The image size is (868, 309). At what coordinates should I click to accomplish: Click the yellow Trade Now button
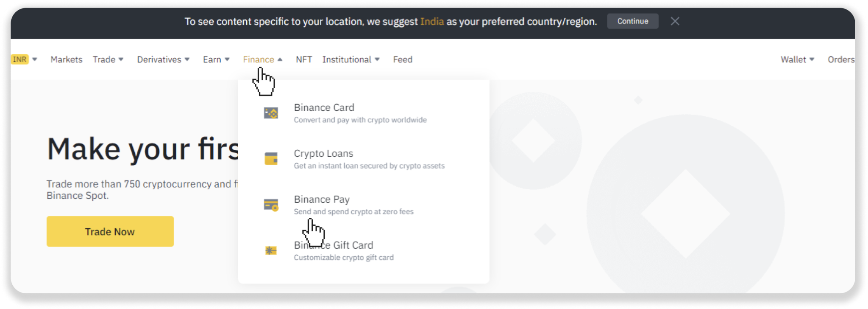[x=110, y=231]
